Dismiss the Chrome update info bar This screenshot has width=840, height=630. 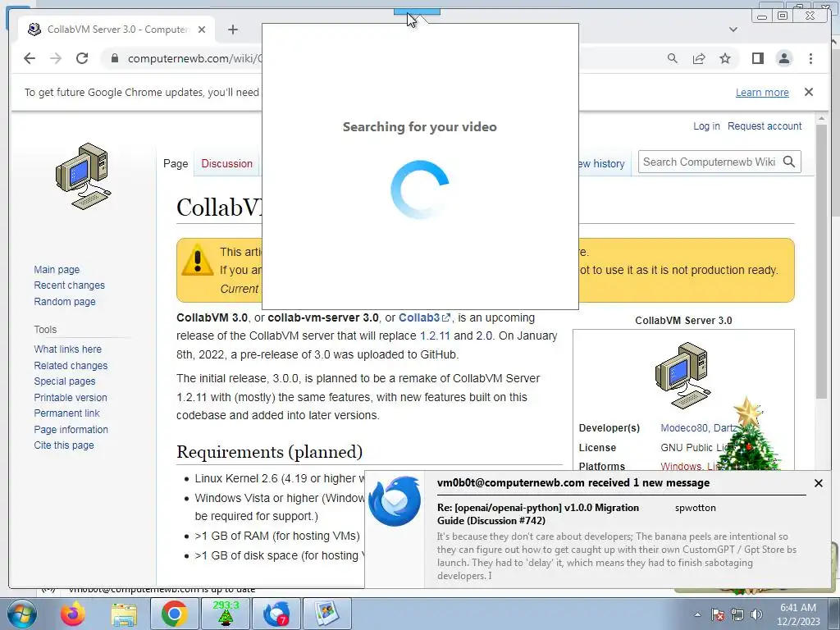point(809,92)
